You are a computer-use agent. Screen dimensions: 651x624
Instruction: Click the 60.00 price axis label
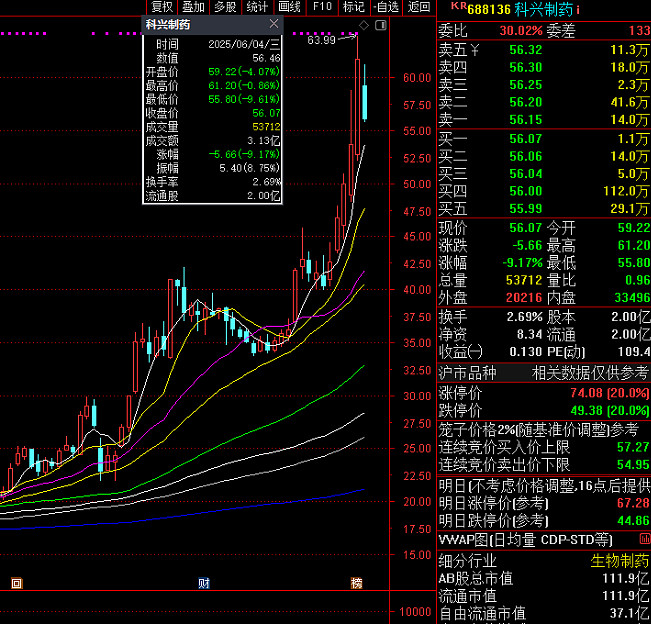pyautogui.click(x=417, y=78)
